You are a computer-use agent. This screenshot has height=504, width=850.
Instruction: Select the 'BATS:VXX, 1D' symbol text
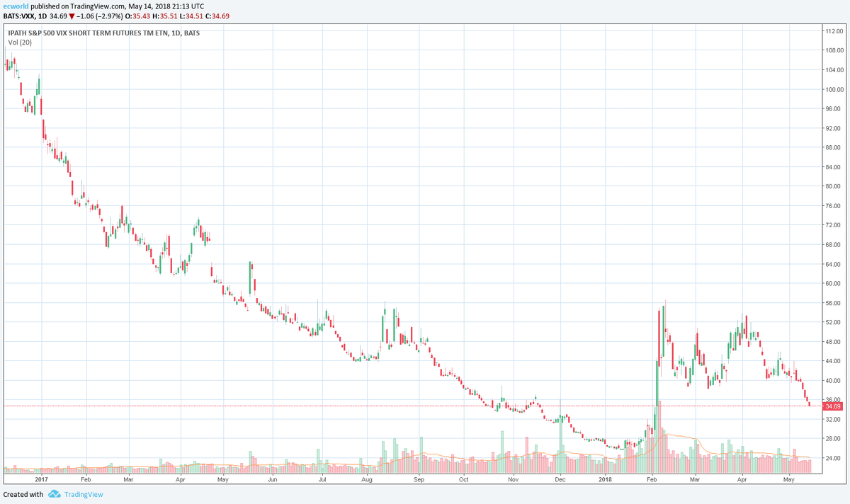(x=26, y=15)
